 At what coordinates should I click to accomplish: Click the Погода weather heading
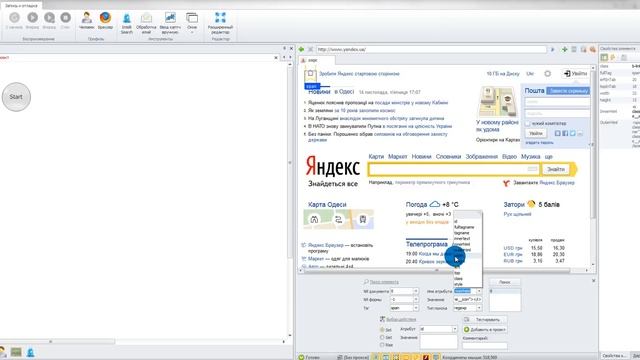point(416,204)
